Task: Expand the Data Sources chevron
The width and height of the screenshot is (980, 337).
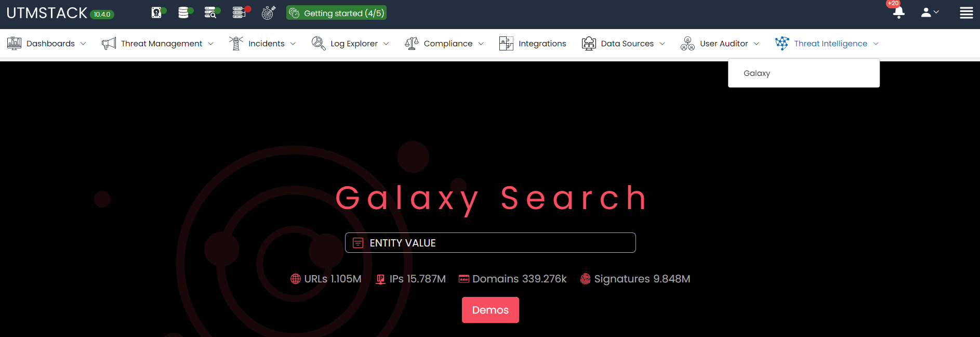Action: 662,44
